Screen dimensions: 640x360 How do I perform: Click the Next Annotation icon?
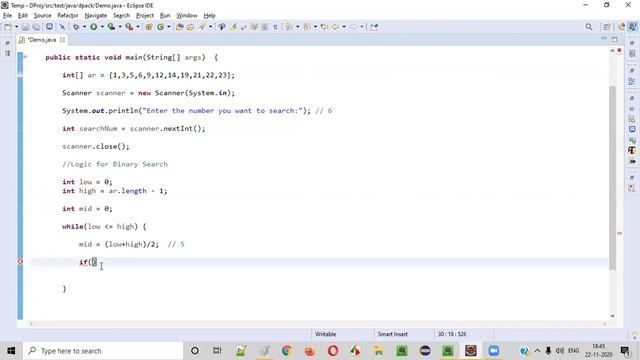[x=289, y=27]
